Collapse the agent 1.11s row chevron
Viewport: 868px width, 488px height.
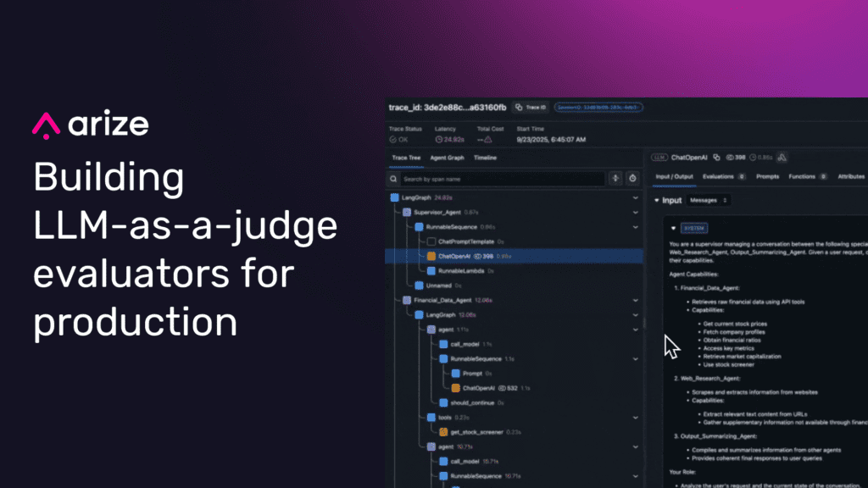[x=636, y=330]
